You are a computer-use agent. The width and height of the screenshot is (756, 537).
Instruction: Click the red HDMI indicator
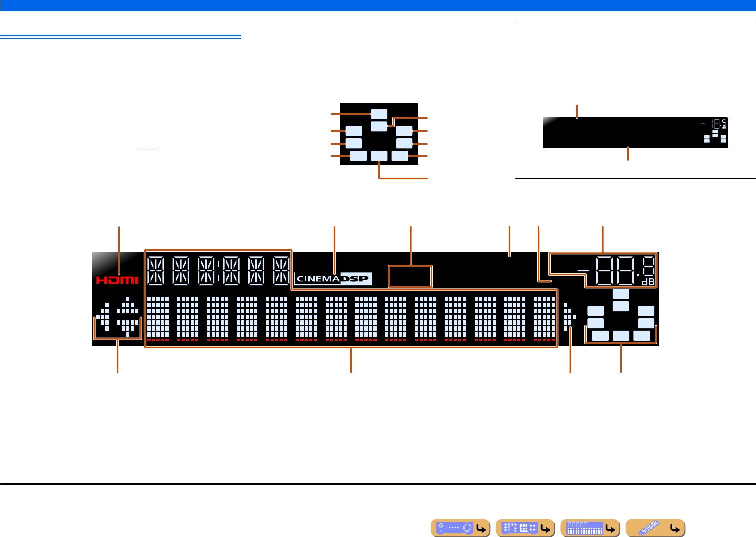tap(117, 280)
